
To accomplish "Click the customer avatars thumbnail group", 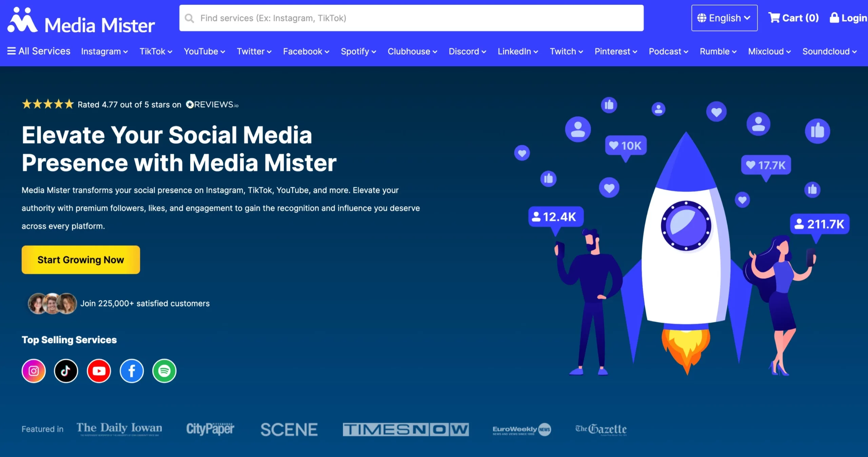I will point(53,303).
